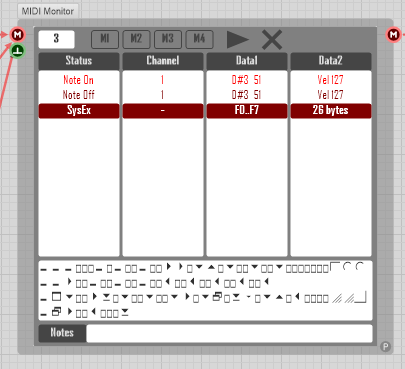The width and height of the screenshot is (405, 369).
Task: Click the SysEx channel dash cell
Action: [163, 110]
